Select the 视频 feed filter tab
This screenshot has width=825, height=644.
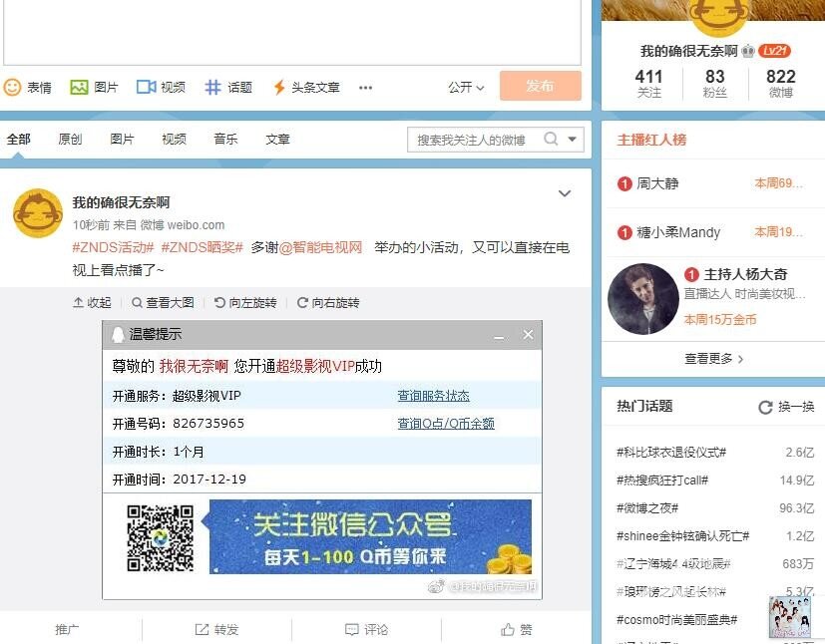tap(174, 140)
